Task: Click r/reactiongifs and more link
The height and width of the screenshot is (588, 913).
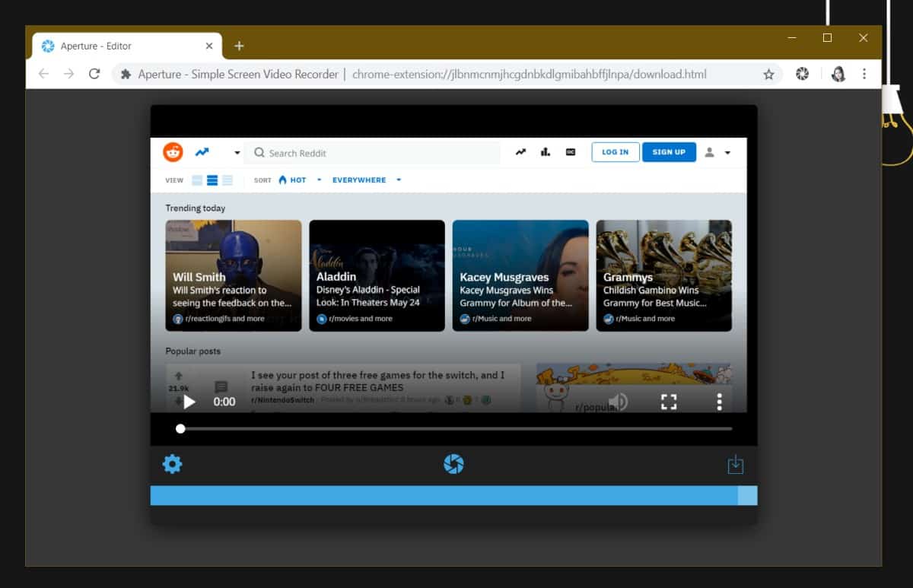Action: point(224,319)
